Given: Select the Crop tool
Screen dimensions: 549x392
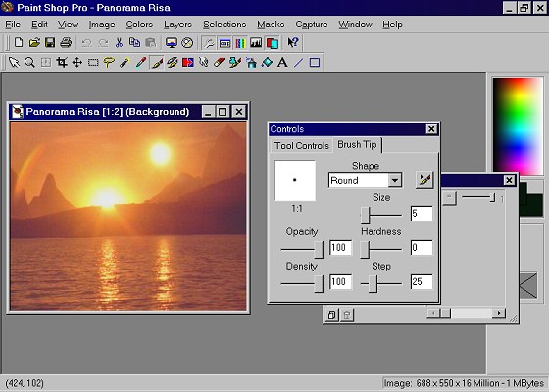Looking at the screenshot, I should pyautogui.click(x=62, y=63).
